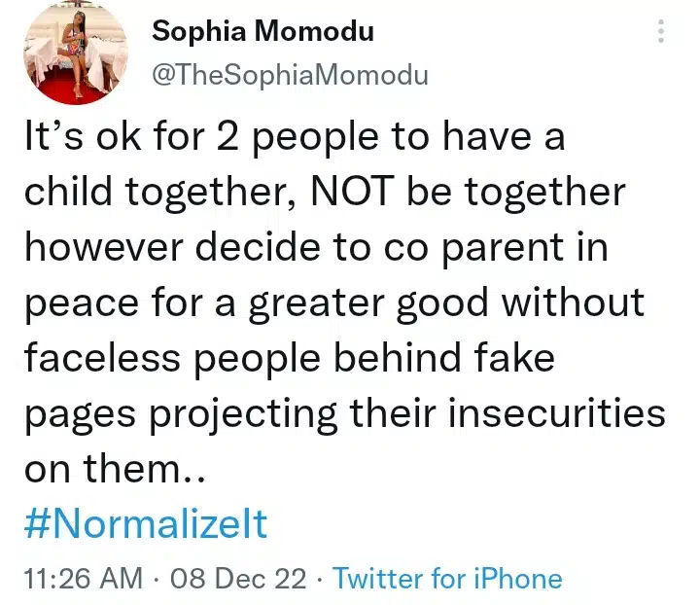Click the 11:26 AM timestamp
Image resolution: width=700 pixels, height=605 pixels.
pos(81,579)
